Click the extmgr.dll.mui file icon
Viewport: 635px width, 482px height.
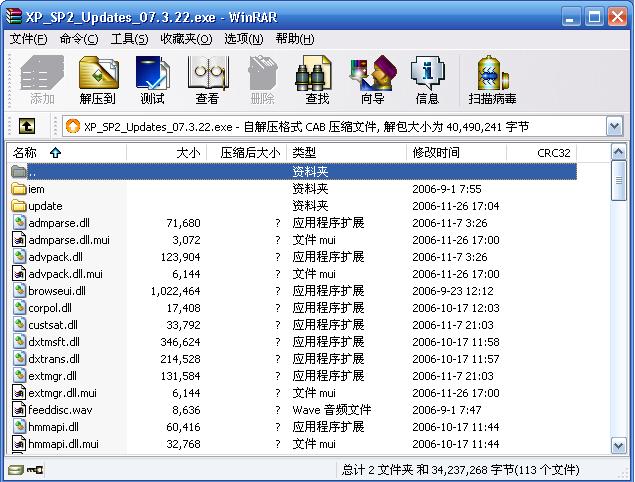click(19, 393)
